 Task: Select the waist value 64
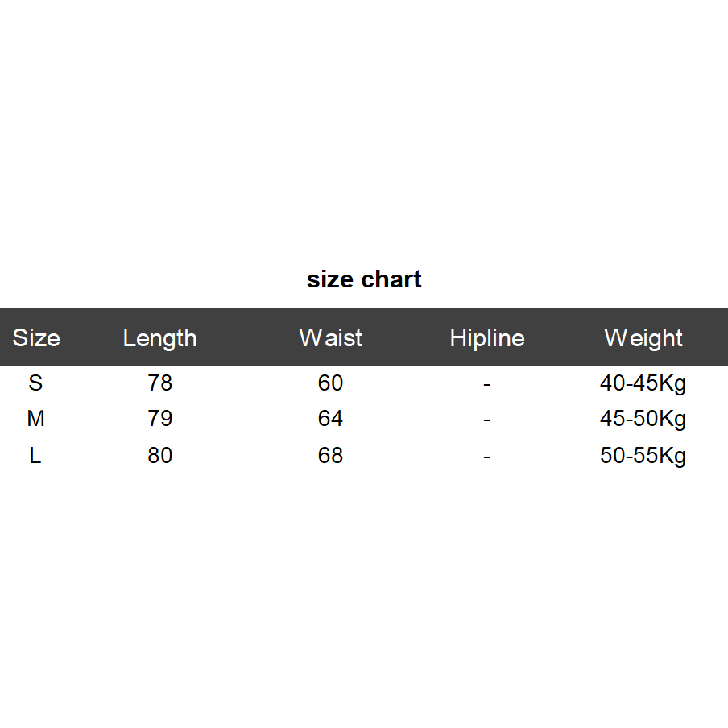[x=330, y=420]
